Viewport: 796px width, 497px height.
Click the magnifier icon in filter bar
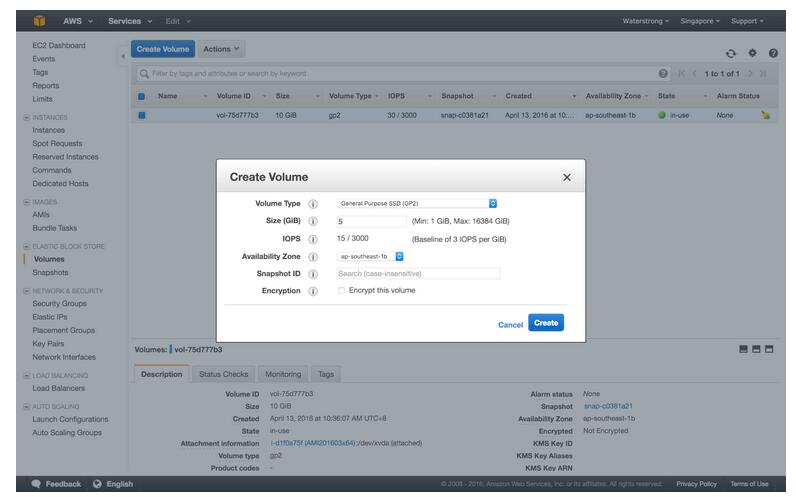pos(144,74)
